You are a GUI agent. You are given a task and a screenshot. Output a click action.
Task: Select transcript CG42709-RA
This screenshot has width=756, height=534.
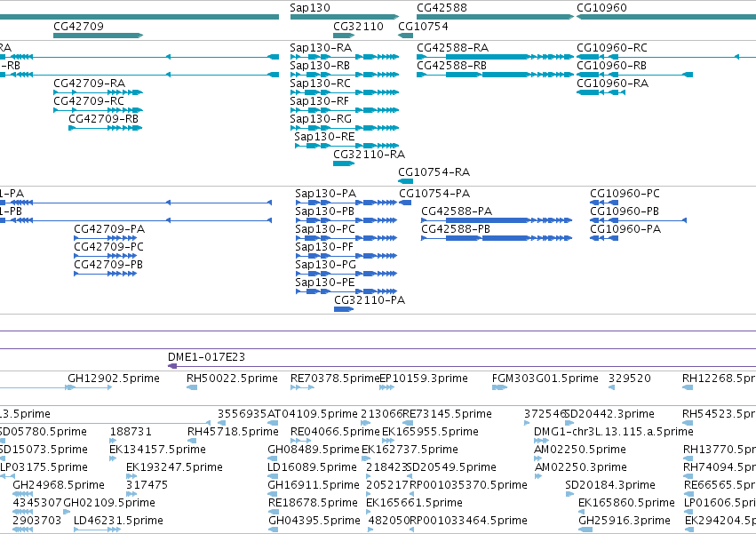[x=89, y=84]
